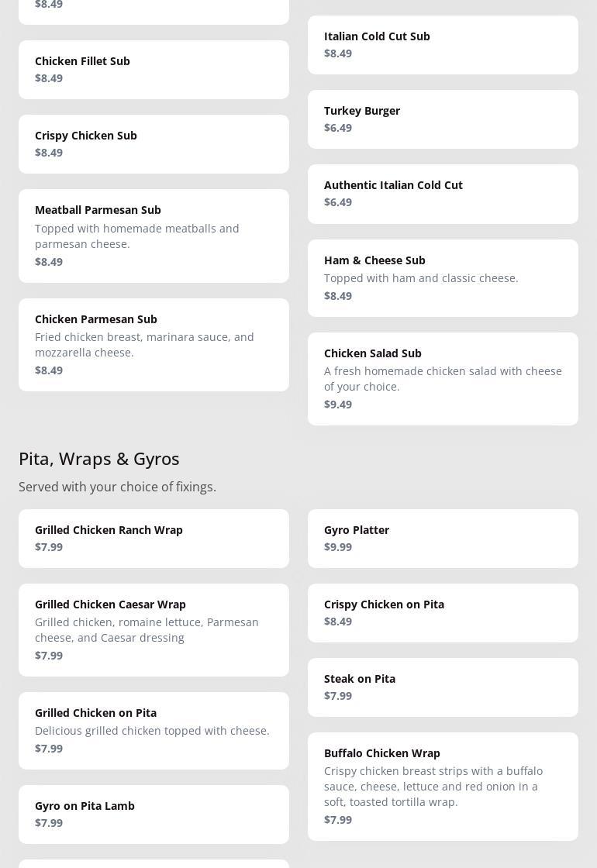The image size is (597, 868).
Task: Click the $9.49 Chicken Salad Sub price
Action: coord(338,405)
